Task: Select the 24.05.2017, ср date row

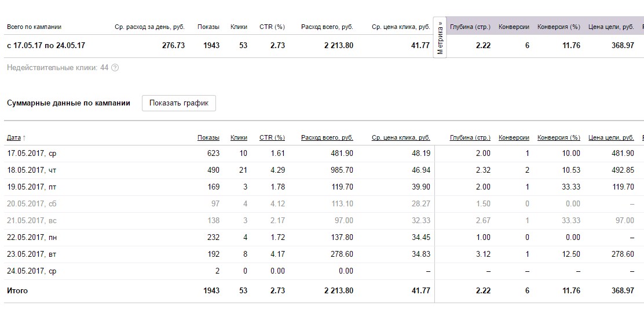Action: pos(31,271)
